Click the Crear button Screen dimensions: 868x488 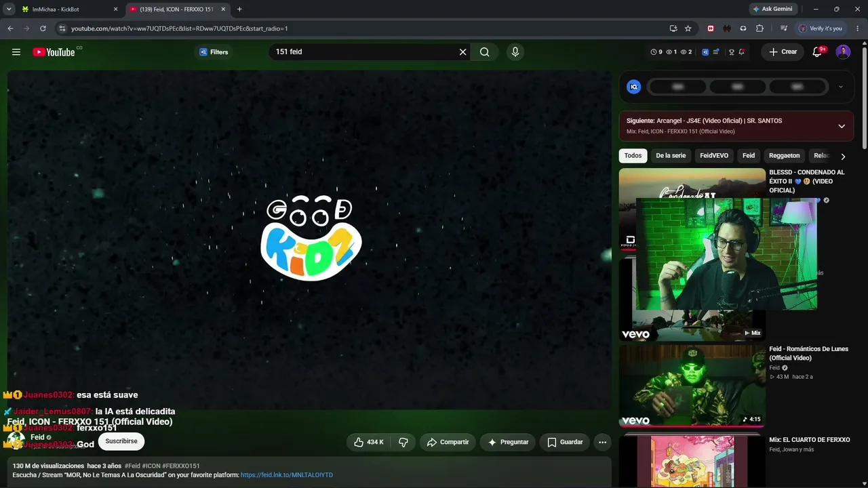click(783, 52)
